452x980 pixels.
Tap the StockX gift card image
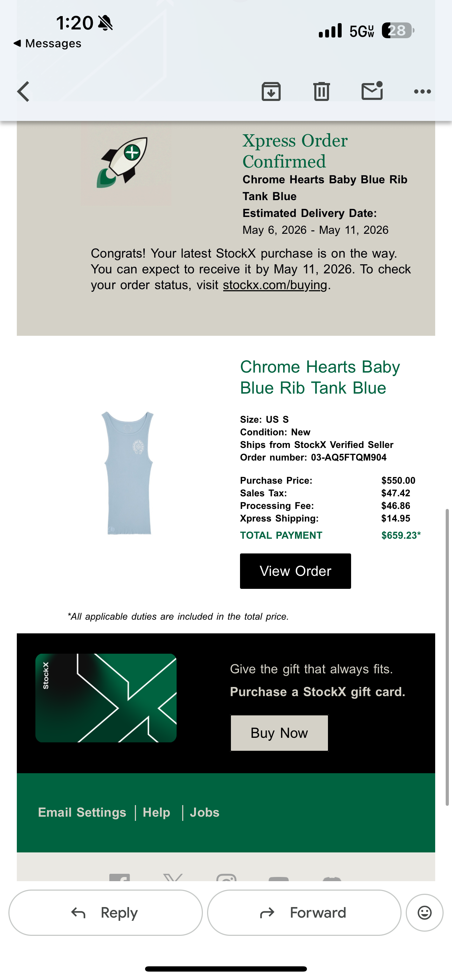point(106,698)
